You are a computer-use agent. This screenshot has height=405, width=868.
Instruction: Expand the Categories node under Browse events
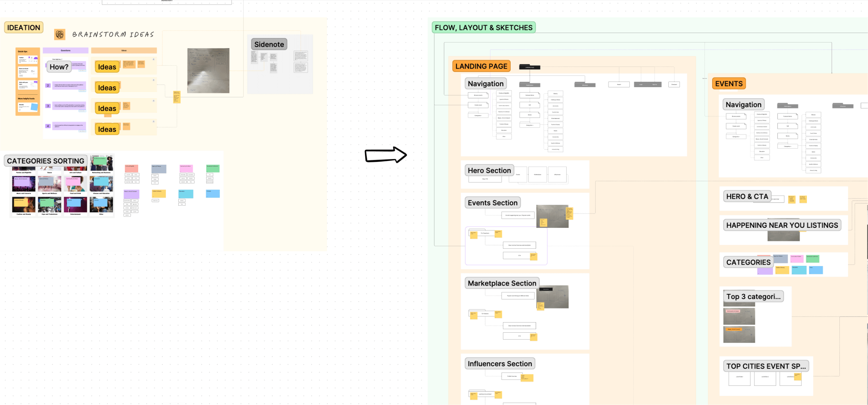click(478, 115)
